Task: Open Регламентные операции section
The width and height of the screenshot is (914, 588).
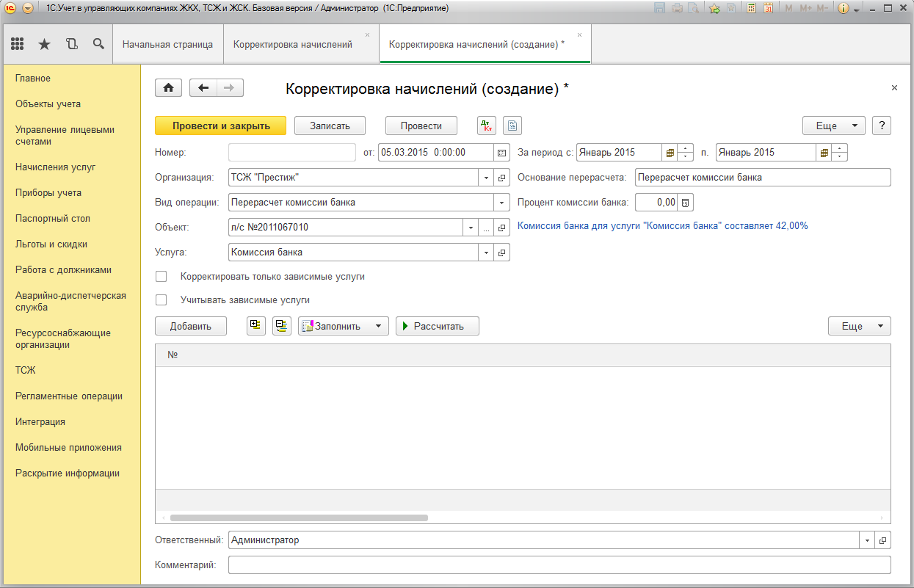Action: pos(69,396)
